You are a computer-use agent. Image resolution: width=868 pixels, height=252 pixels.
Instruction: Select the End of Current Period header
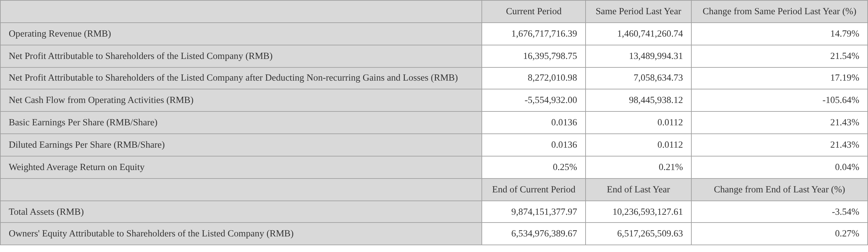point(533,190)
